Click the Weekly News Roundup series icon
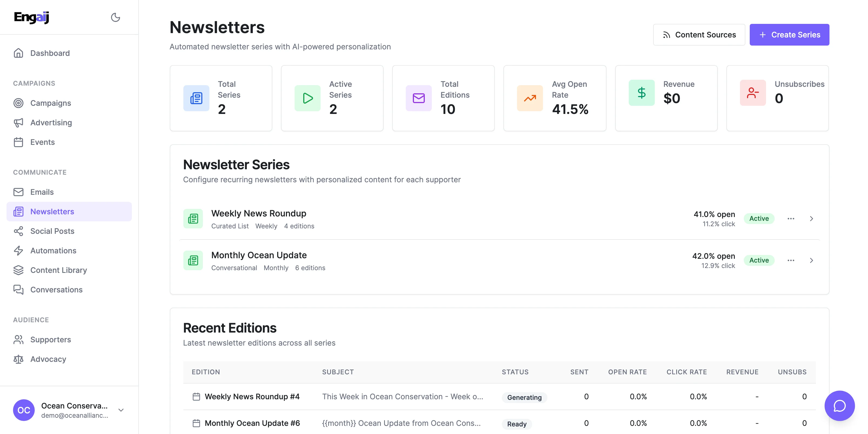This screenshot has height=434, width=868. 193,219
